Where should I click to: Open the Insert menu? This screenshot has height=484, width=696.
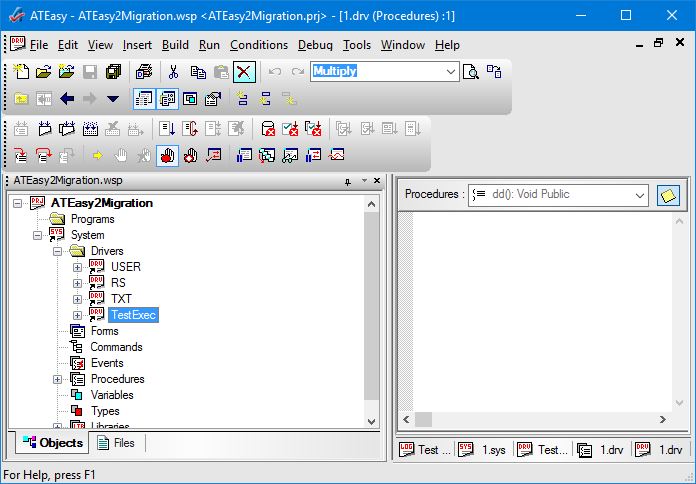pos(137,45)
